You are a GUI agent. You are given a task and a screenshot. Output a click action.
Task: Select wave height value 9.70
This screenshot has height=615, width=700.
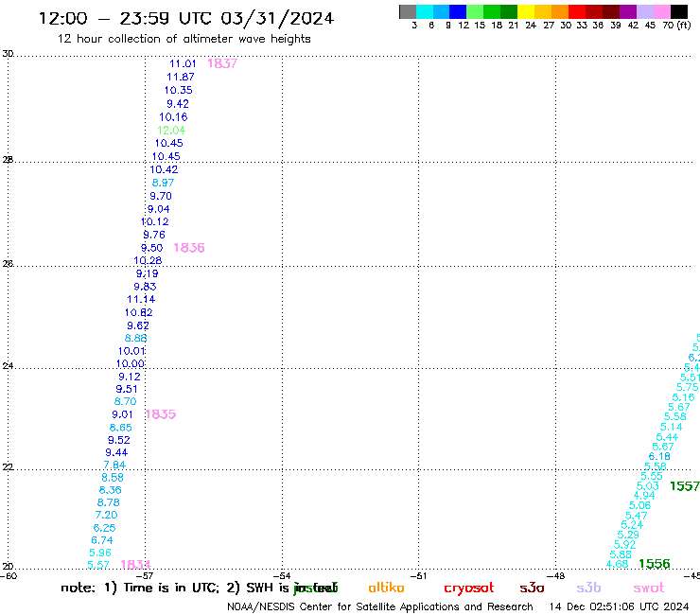point(161,196)
